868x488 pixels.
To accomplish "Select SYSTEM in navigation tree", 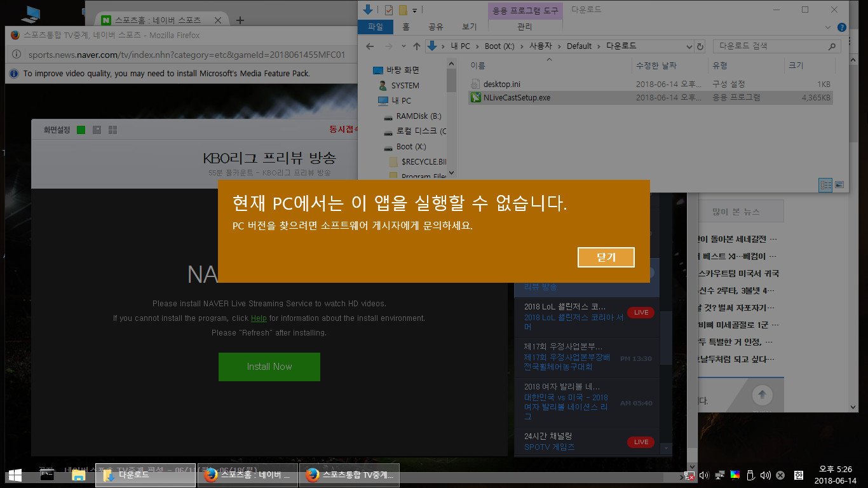I will [398, 85].
